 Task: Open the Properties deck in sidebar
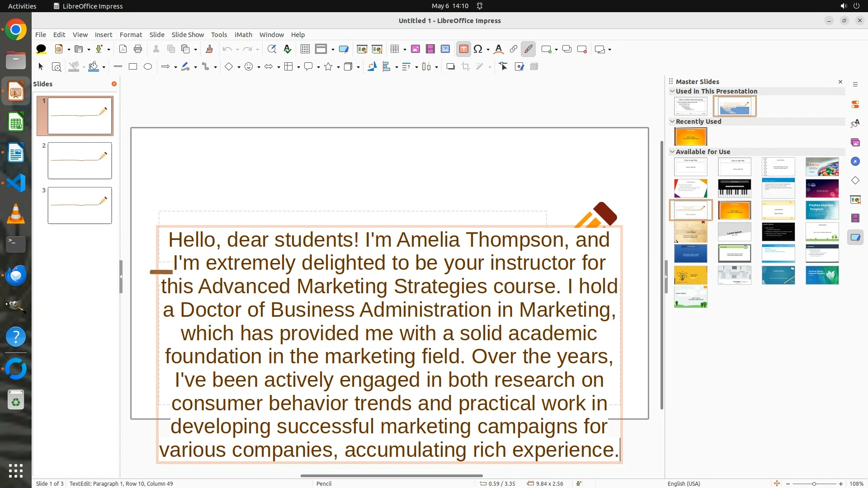855,104
